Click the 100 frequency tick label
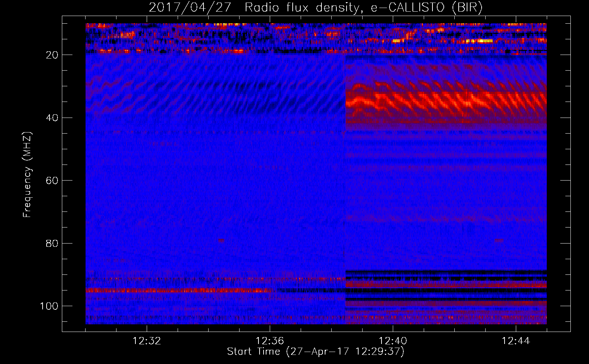The height and width of the screenshot is (364, 589). pyautogui.click(x=50, y=306)
